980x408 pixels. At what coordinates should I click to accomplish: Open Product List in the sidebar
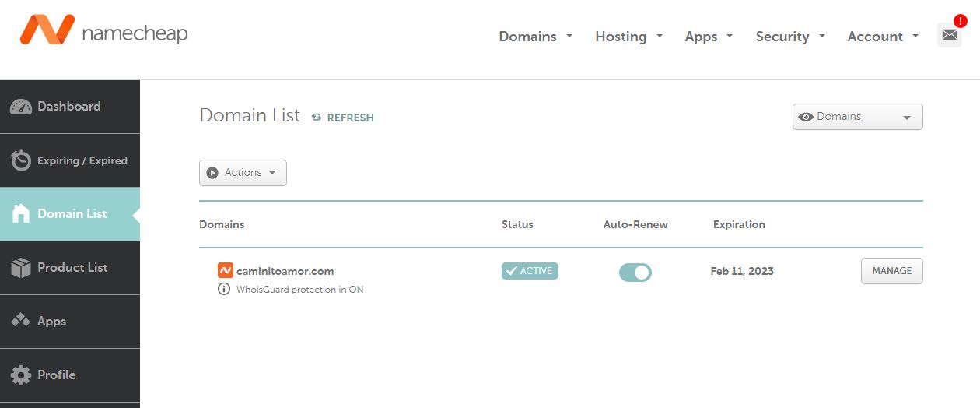(70, 268)
